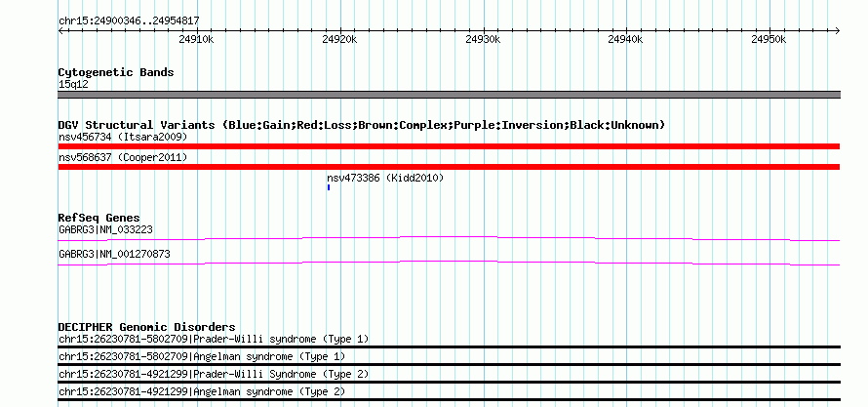Click the small blue nsv473386 gain marker

[329, 187]
